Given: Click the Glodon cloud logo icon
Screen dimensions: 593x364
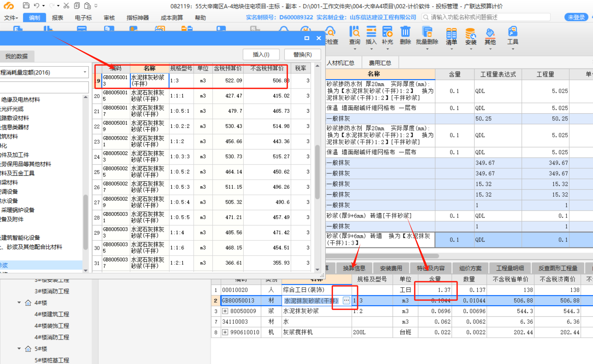Looking at the screenshot, I should (9, 6).
